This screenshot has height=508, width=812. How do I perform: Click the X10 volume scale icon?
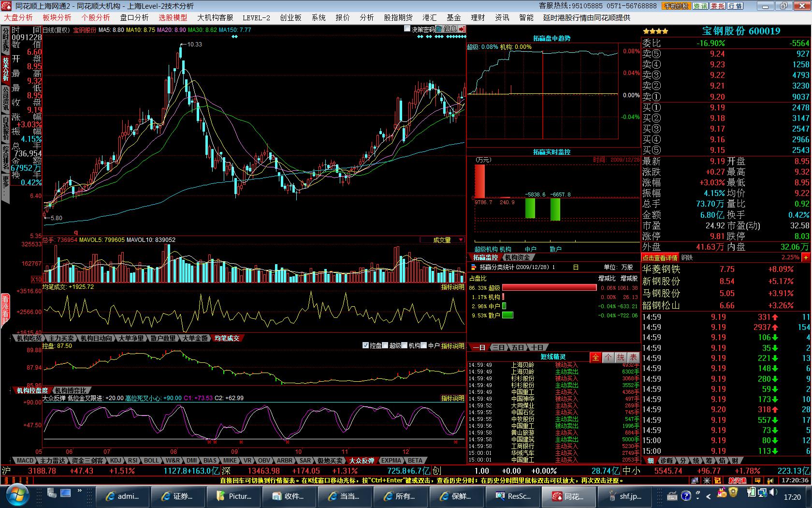click(x=36, y=279)
